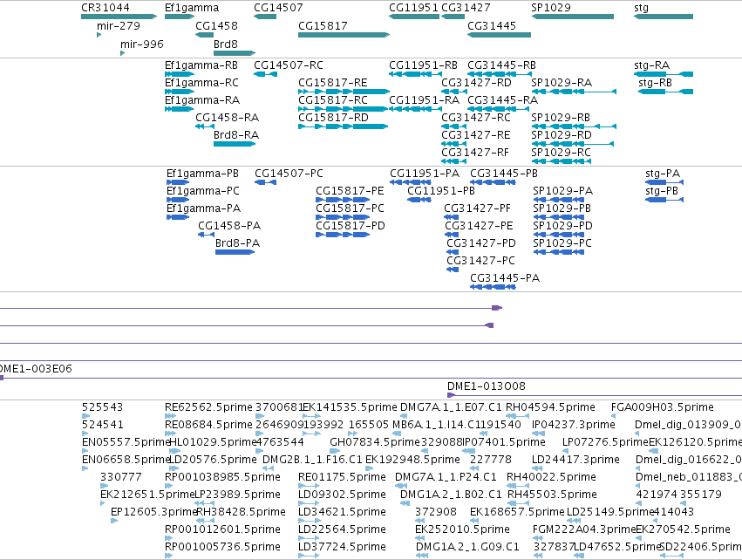Open EST EK192948.5prime label

click(x=412, y=459)
